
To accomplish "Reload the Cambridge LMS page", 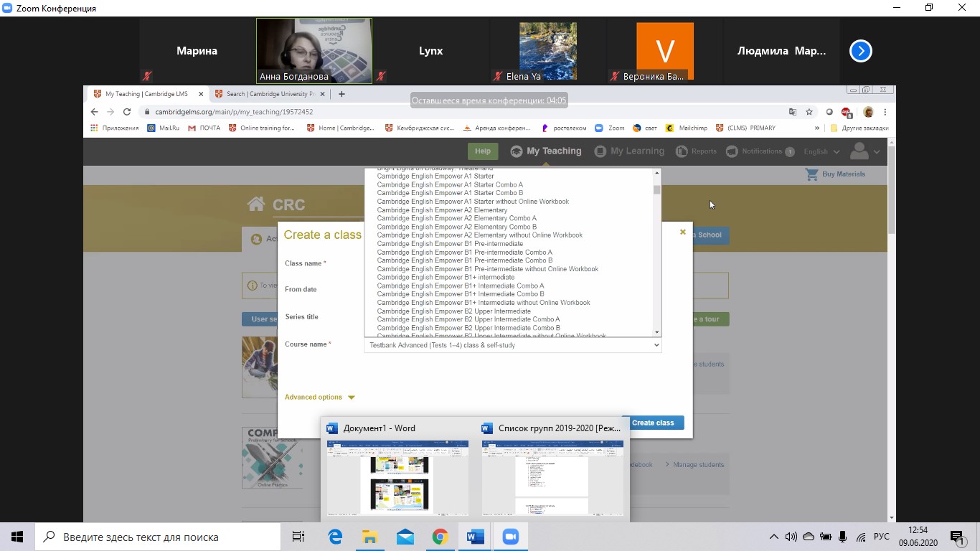I will [127, 112].
